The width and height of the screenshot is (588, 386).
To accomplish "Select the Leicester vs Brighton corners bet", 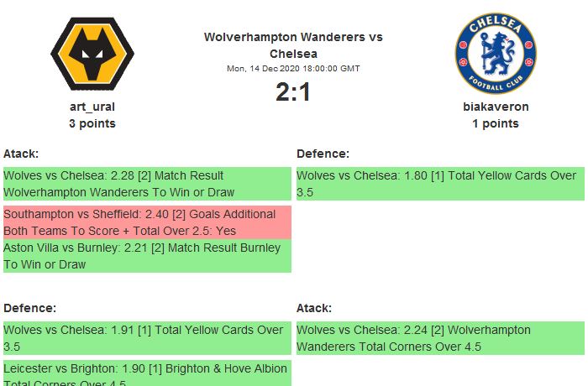I will point(147,373).
